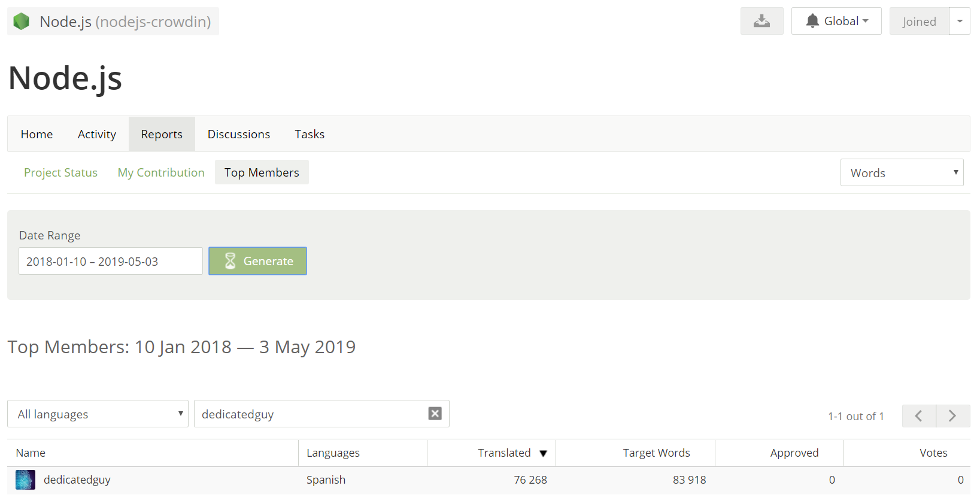Clear the member search with X icon
980x501 pixels.
[x=435, y=414]
